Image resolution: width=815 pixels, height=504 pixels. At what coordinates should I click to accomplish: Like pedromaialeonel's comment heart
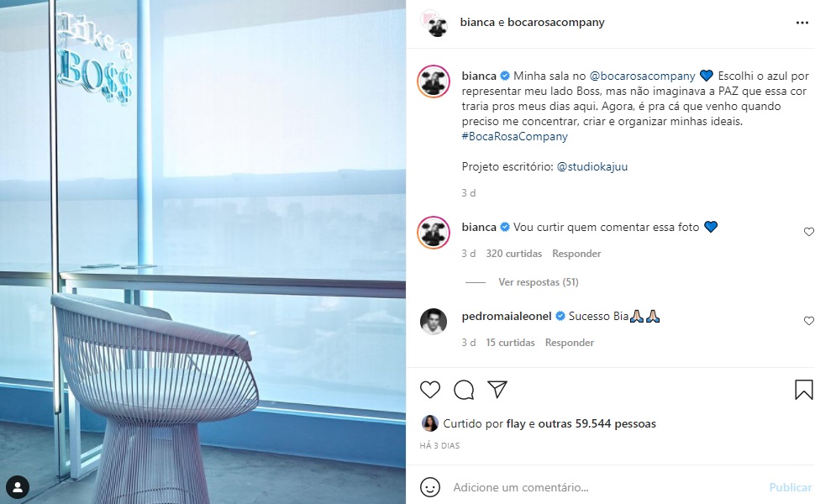809,321
